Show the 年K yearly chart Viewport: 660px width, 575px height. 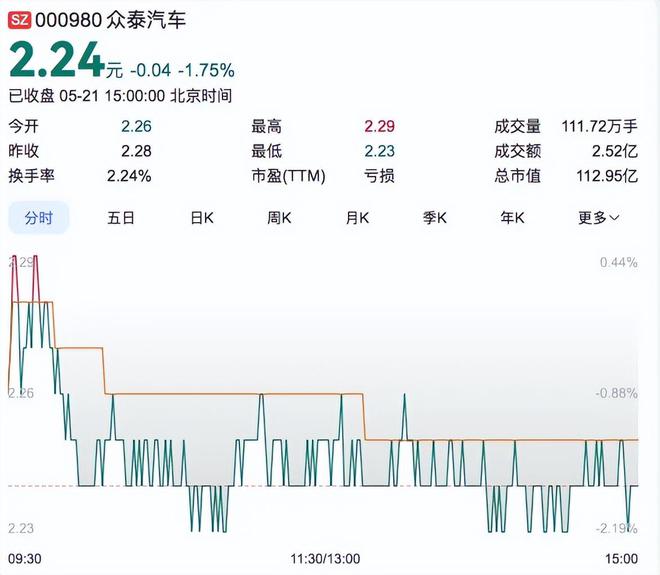click(x=513, y=217)
